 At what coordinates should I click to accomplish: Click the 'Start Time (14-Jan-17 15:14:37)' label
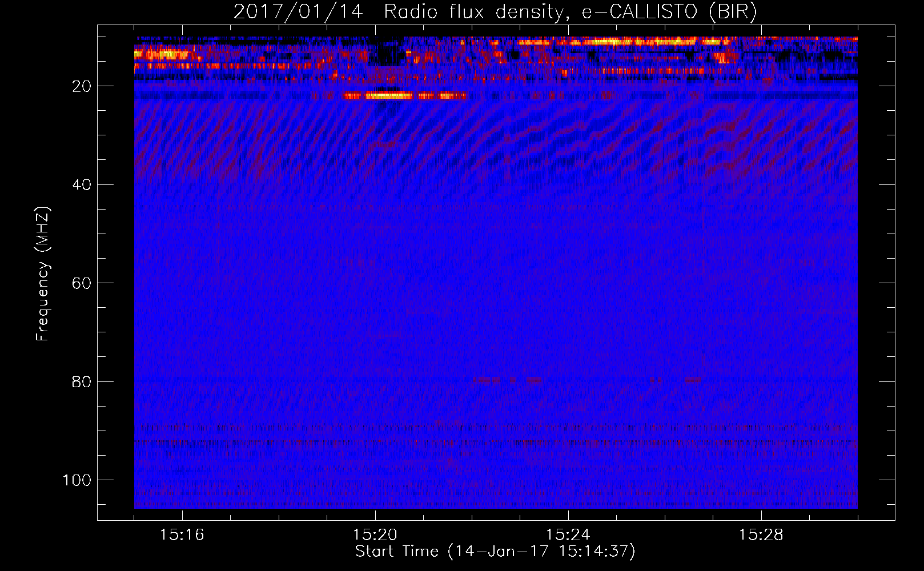(495, 552)
